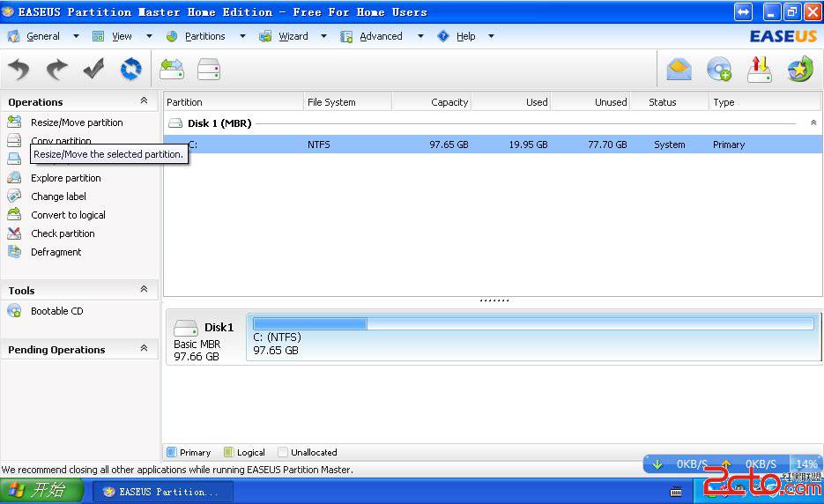Click the Copy partition toolbar icon
This screenshot has height=504, width=824.
(209, 69)
